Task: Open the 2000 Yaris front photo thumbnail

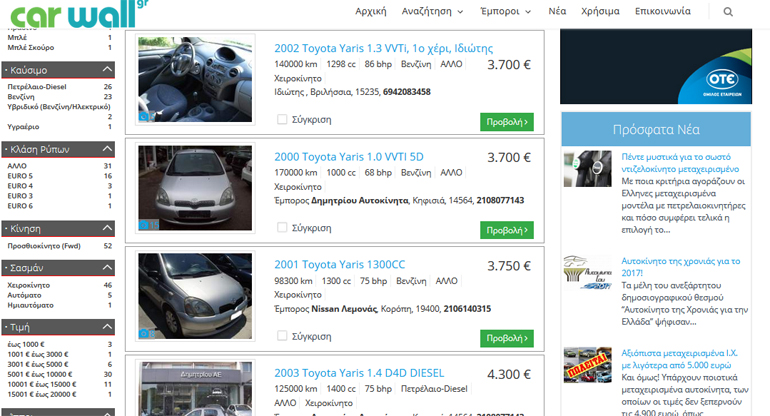Action: click(195, 188)
